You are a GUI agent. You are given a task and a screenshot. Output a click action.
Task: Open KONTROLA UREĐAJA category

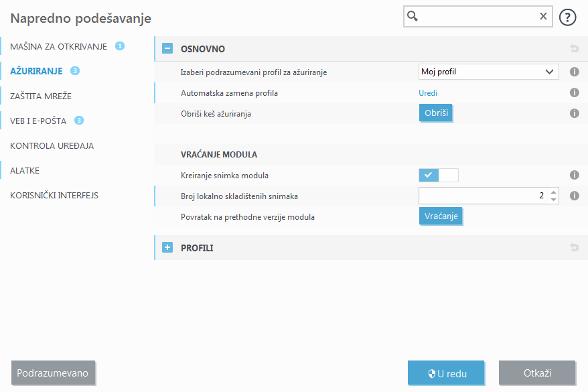coord(52,145)
